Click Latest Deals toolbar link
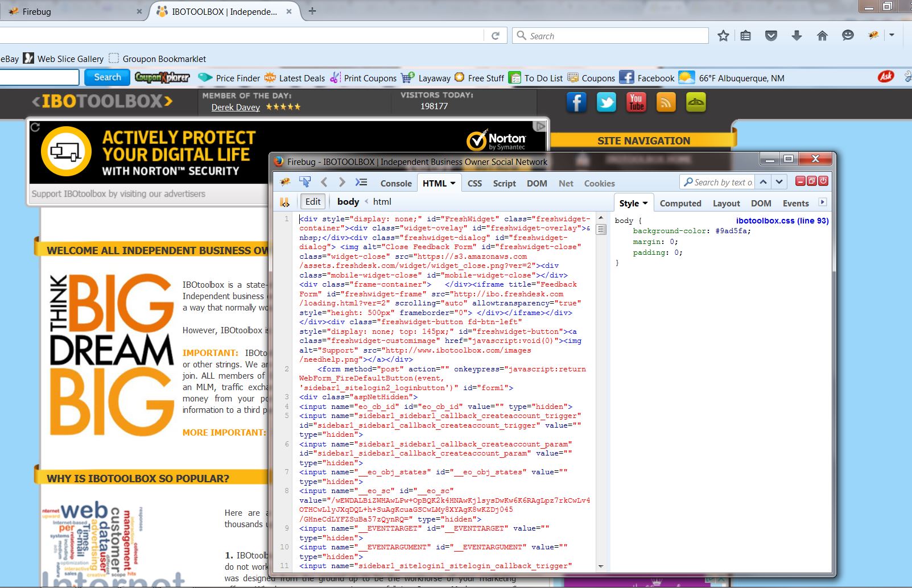This screenshot has height=588, width=912. [x=295, y=78]
